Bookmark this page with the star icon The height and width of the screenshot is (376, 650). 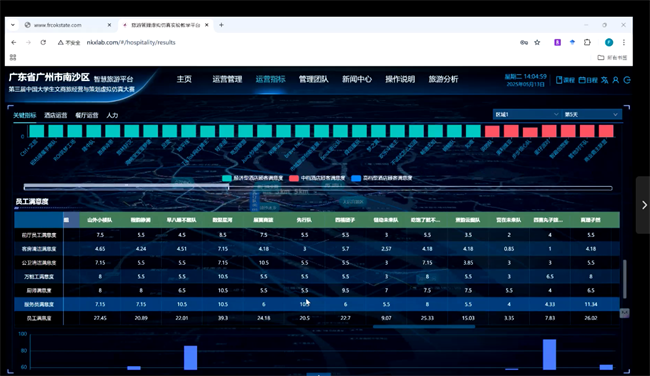(x=537, y=42)
